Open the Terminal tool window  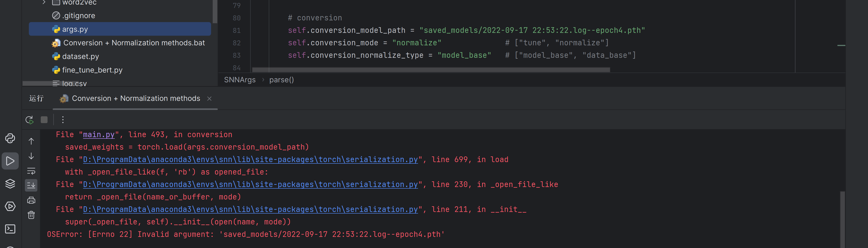click(x=10, y=229)
